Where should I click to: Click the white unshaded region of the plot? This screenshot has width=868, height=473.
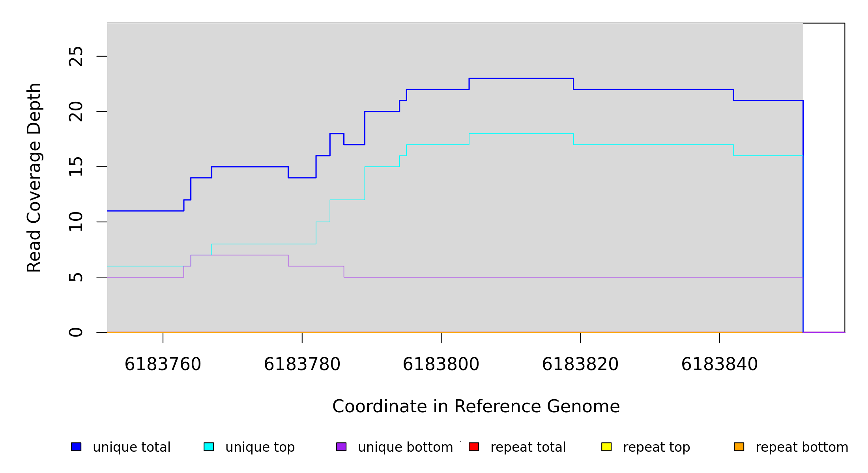pyautogui.click(x=824, y=177)
